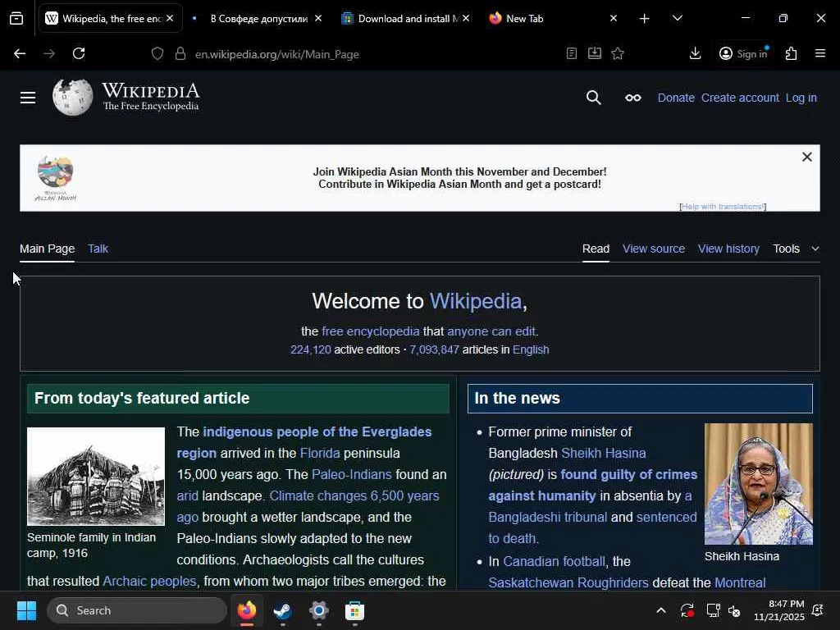Open Wikipedia search magnifier
Viewport: 840px width, 630px height.
click(594, 98)
